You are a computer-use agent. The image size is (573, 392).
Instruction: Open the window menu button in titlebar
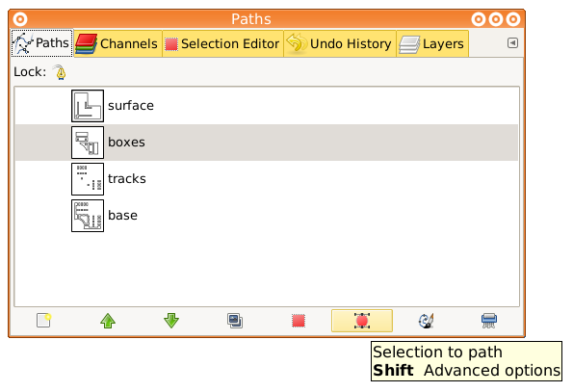click(x=20, y=19)
